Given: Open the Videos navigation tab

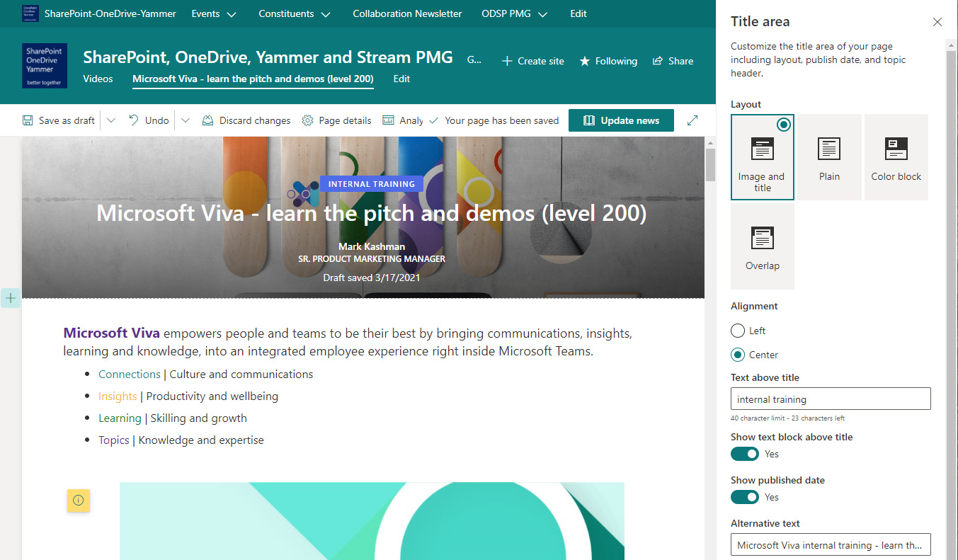Looking at the screenshot, I should [x=98, y=79].
